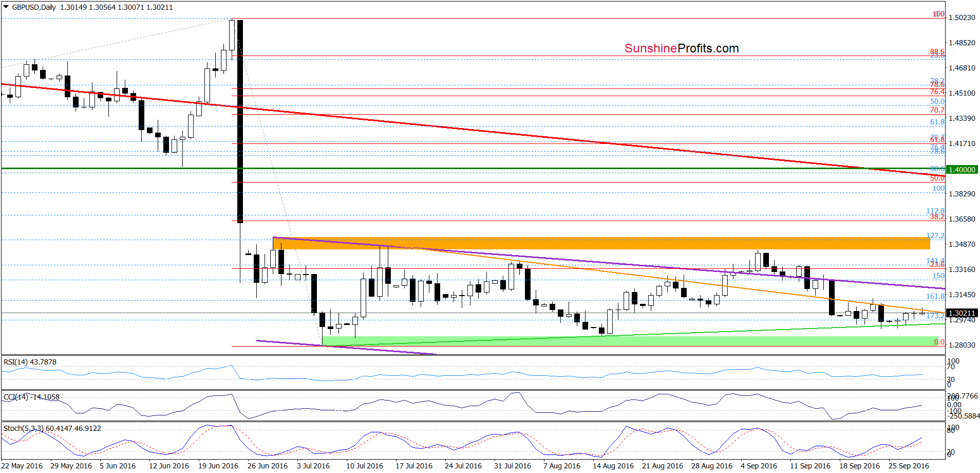Select the 1.36580 price axis label
Image resolution: width=980 pixels, height=473 pixels.
pyautogui.click(x=962, y=219)
